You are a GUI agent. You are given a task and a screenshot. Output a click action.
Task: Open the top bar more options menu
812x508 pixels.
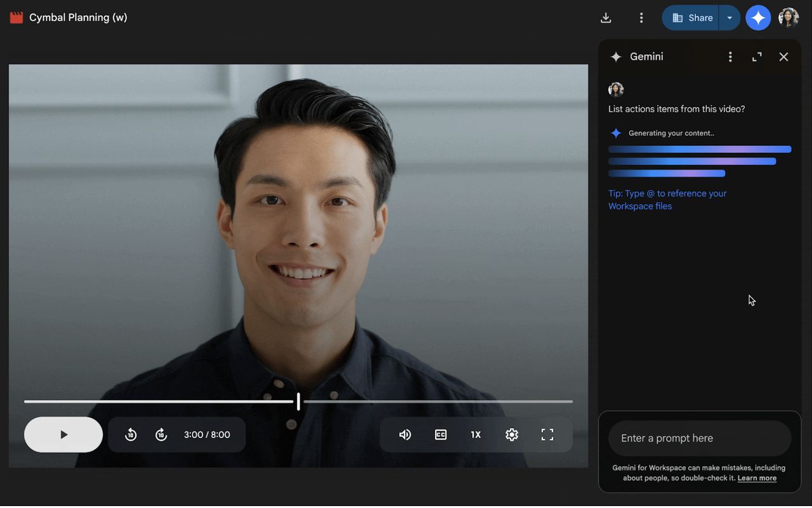tap(641, 18)
